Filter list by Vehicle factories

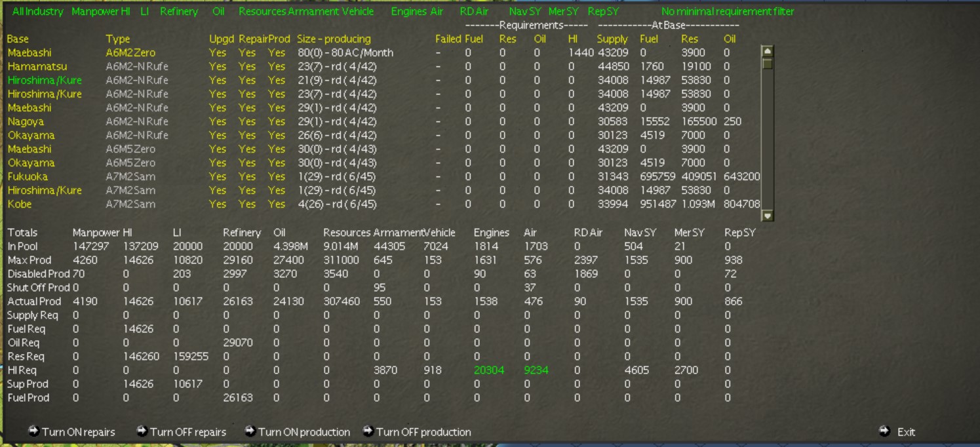point(358,11)
